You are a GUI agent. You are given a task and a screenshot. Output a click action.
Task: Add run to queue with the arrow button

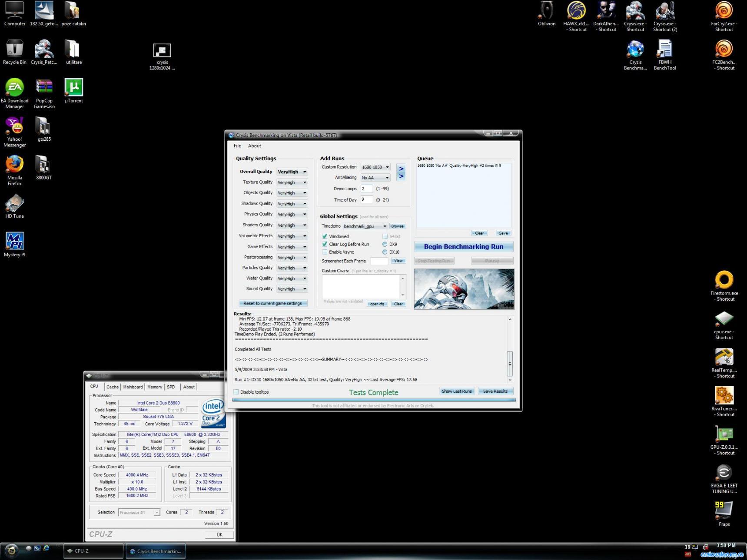tap(401, 172)
